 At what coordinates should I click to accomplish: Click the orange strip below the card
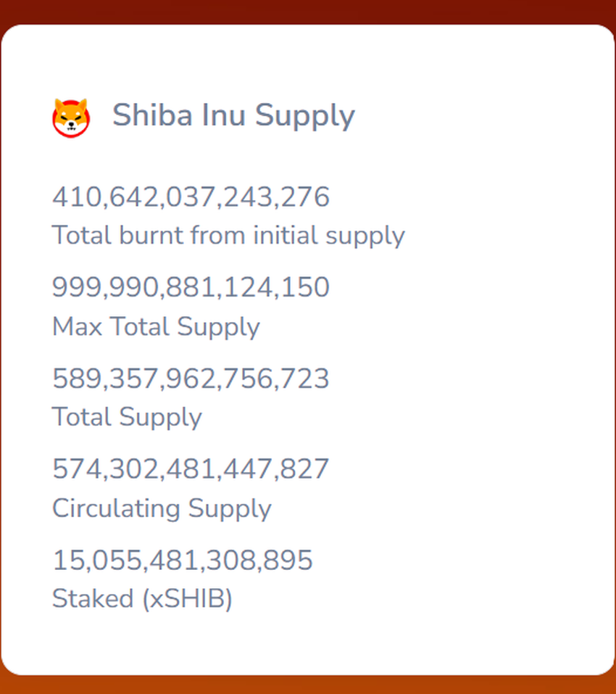tap(308, 685)
